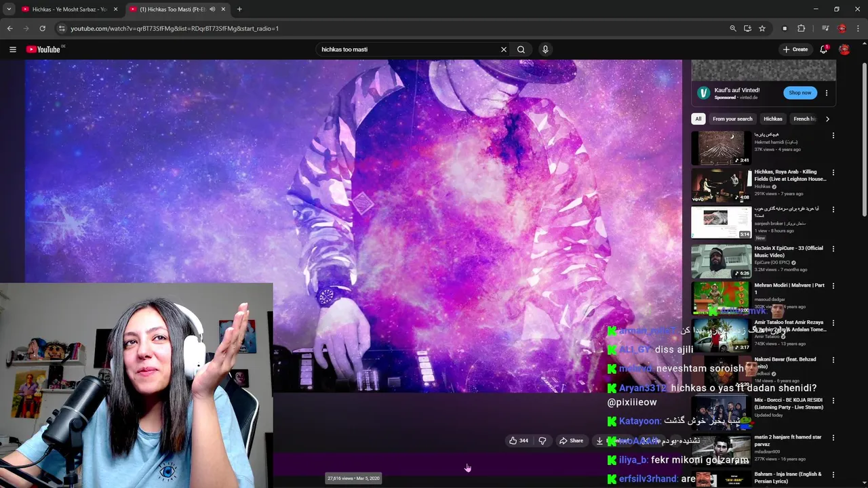Start voice search with microphone icon
This screenshot has width=868, height=488.
point(545,49)
